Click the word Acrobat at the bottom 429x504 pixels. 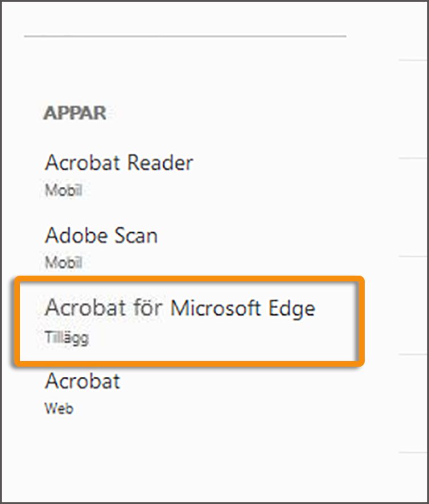(x=82, y=382)
